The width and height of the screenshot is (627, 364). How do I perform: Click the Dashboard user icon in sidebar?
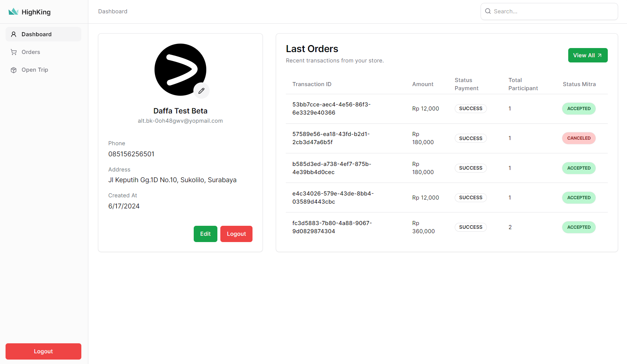(x=14, y=34)
